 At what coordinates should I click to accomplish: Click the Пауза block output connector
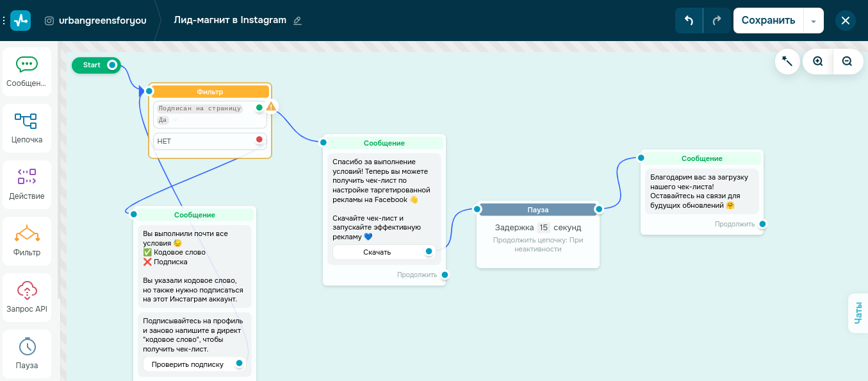click(599, 209)
